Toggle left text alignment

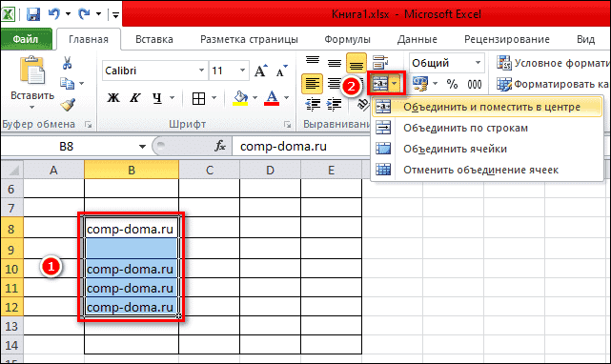pyautogui.click(x=312, y=84)
